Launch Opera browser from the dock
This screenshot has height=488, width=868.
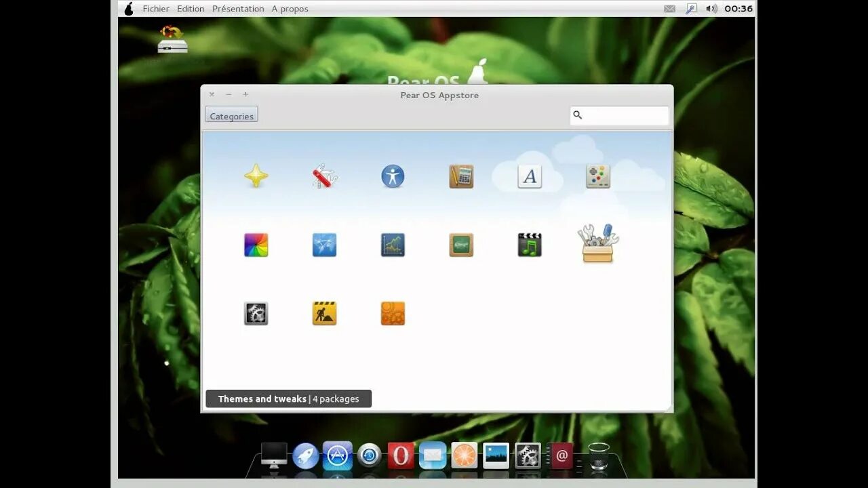pos(401,455)
